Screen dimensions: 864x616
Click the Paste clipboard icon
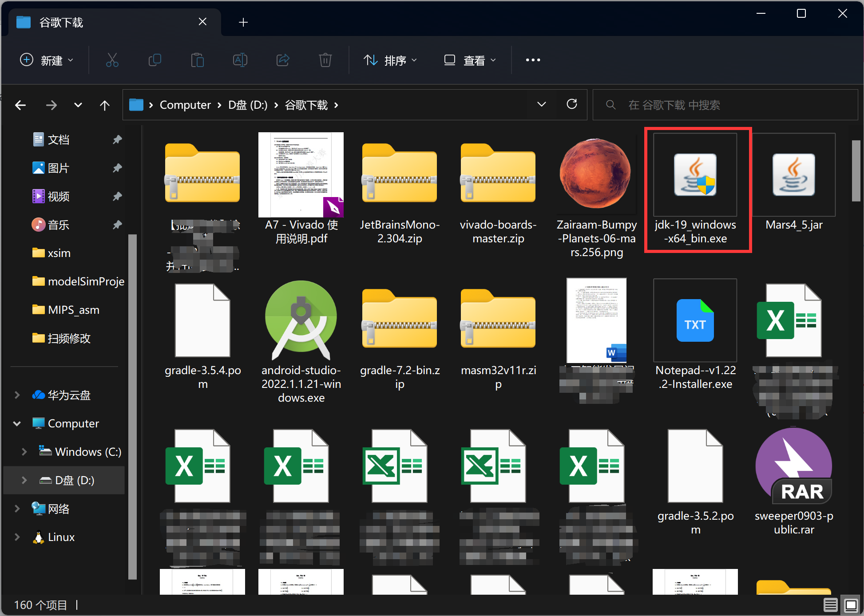pyautogui.click(x=197, y=60)
